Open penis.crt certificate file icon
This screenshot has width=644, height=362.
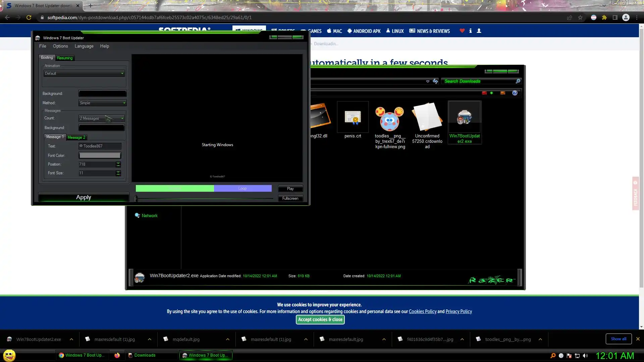point(353,118)
